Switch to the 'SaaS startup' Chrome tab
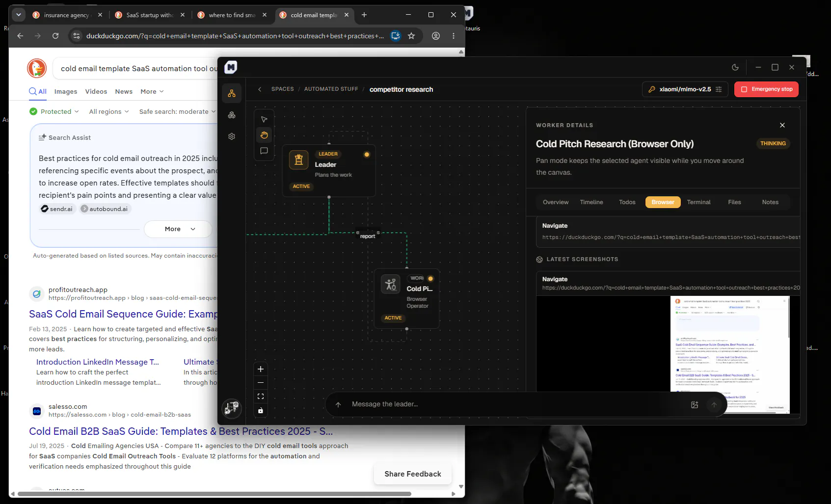Image resolution: width=831 pixels, height=504 pixels. pos(150,15)
